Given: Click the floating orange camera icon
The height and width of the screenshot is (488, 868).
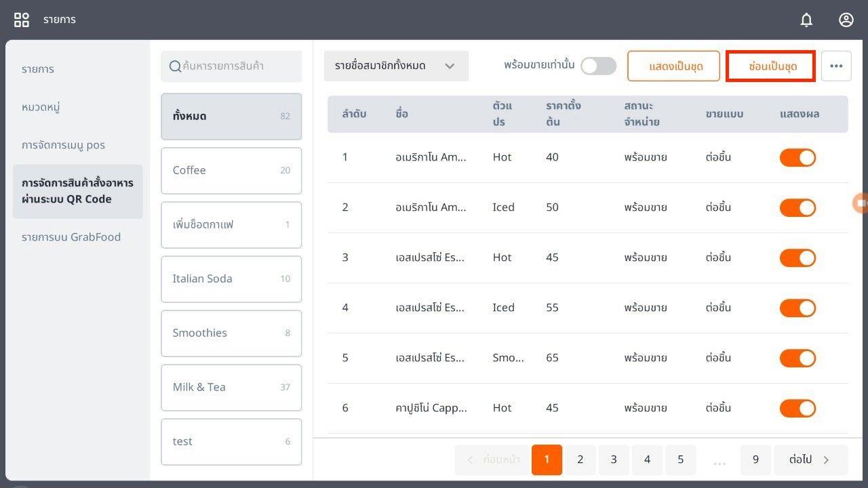Looking at the screenshot, I should pos(861,203).
